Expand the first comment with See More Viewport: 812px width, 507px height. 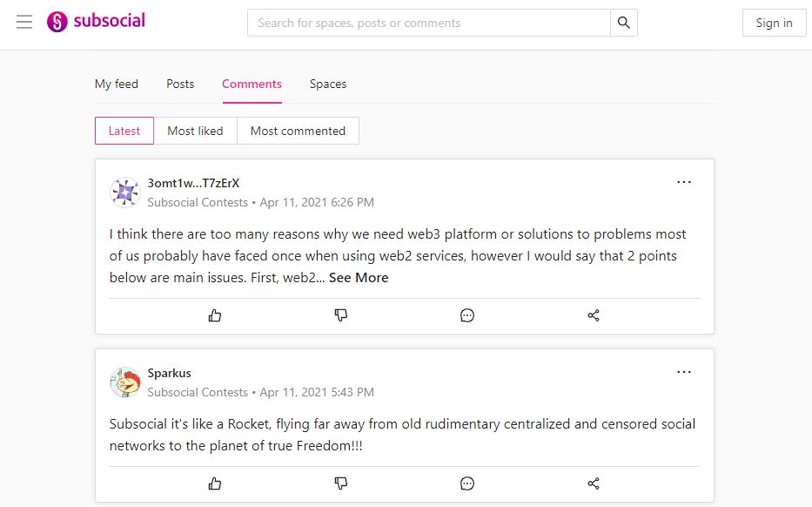pyautogui.click(x=359, y=278)
